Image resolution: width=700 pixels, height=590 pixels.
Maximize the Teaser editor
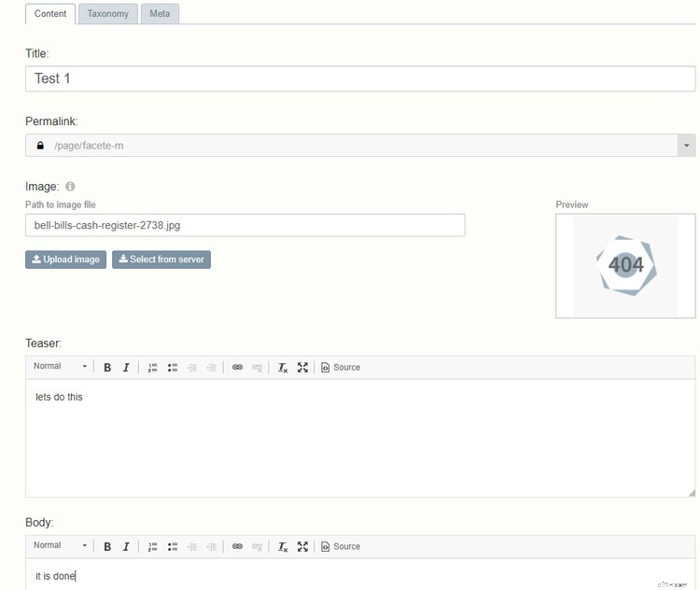(x=302, y=368)
